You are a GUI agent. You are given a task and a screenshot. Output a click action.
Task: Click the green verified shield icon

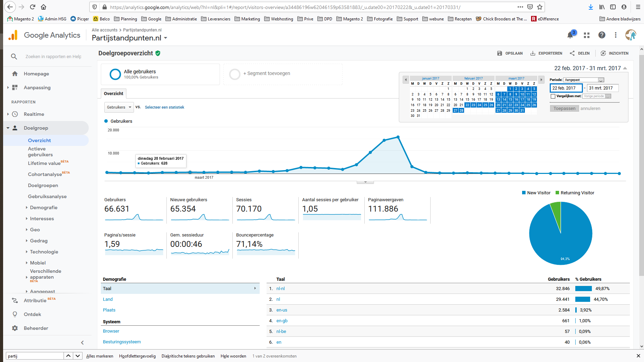[158, 53]
